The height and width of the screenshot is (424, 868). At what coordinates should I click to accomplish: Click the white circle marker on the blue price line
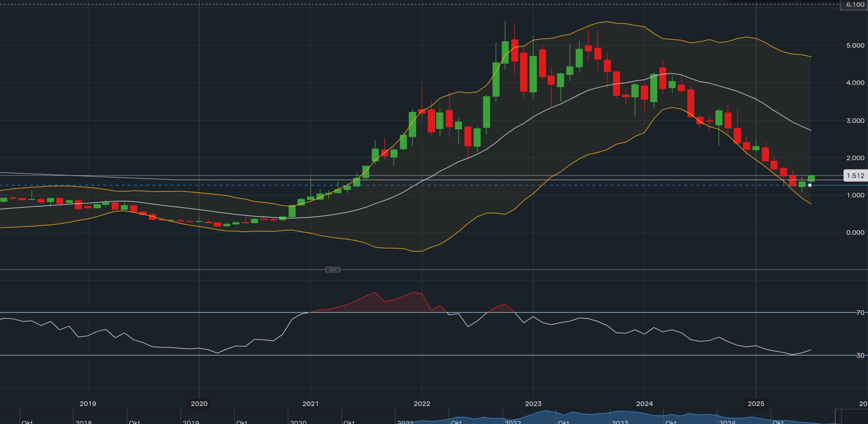pos(810,185)
